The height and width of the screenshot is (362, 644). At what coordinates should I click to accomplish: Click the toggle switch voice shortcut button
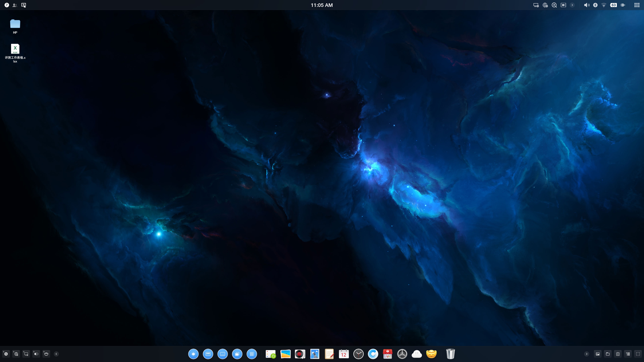tap(36, 354)
